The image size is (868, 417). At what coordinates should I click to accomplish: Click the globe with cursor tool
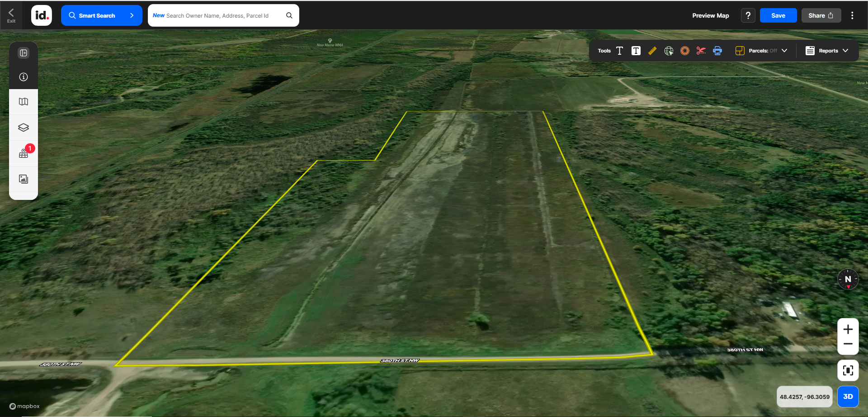point(669,51)
